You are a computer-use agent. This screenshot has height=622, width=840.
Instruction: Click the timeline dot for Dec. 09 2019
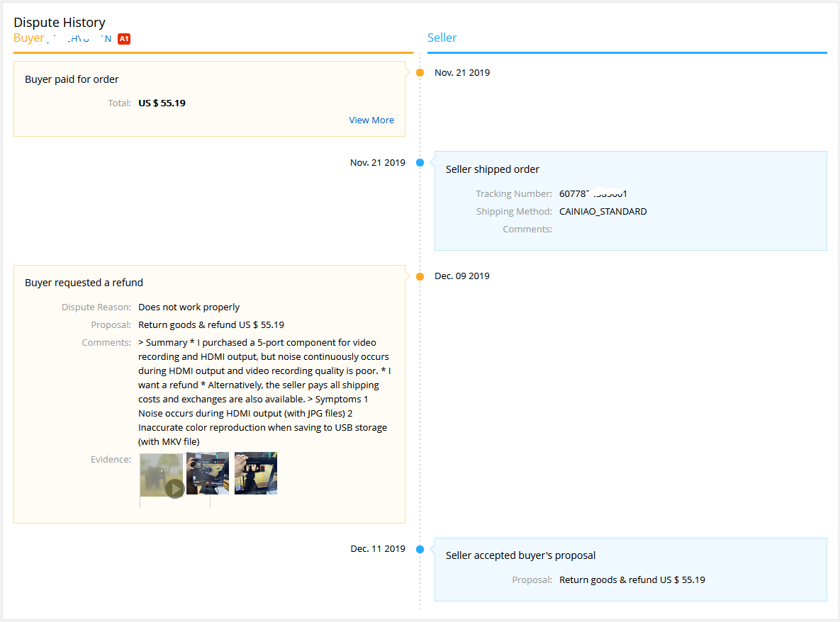(x=420, y=277)
